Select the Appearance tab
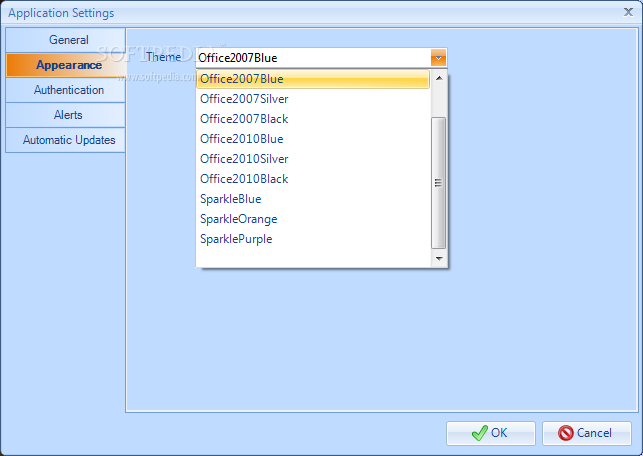Image resolution: width=643 pixels, height=456 pixels. coord(66,65)
